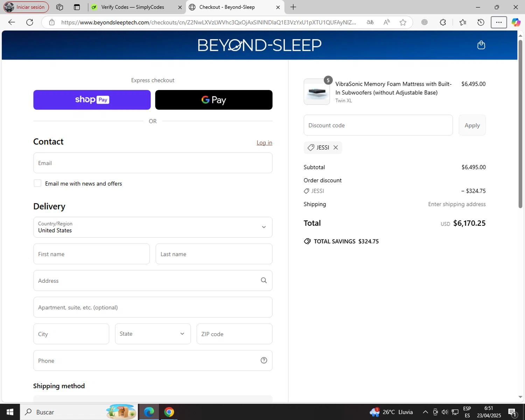Remove the JESSI discount code tag
This screenshot has height=420, width=525.
tap(336, 147)
